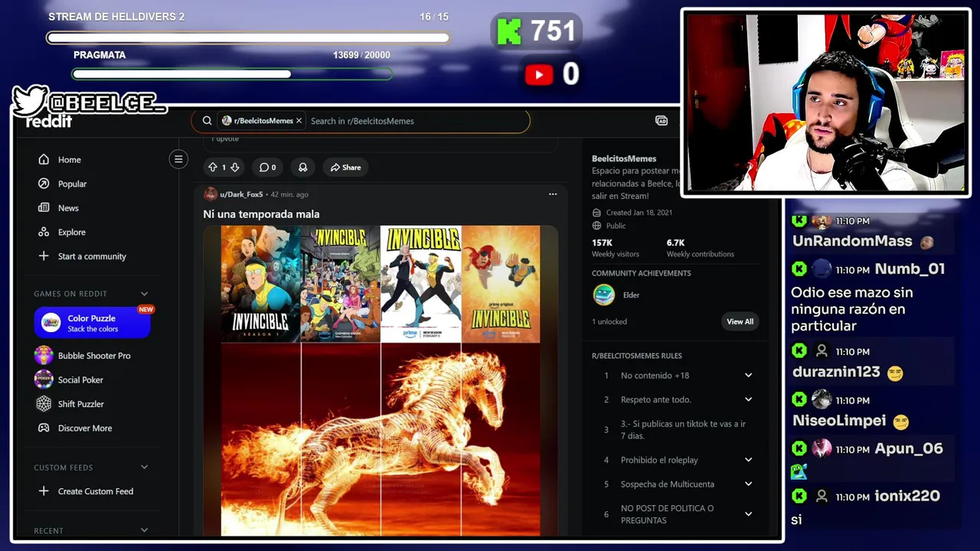Click the plus icon beside Create Custom Feed
The height and width of the screenshot is (551, 980).
[x=44, y=491]
